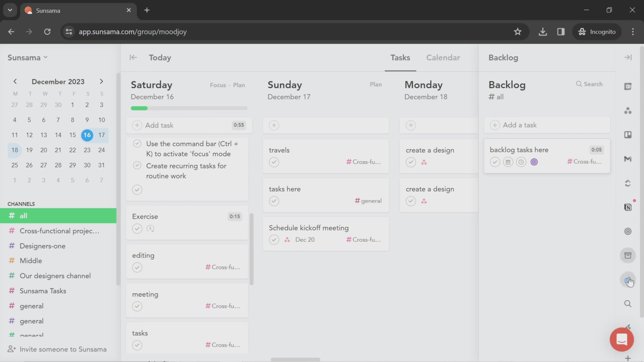
Task: Click Add task button on Monday column
Action: 410,125
